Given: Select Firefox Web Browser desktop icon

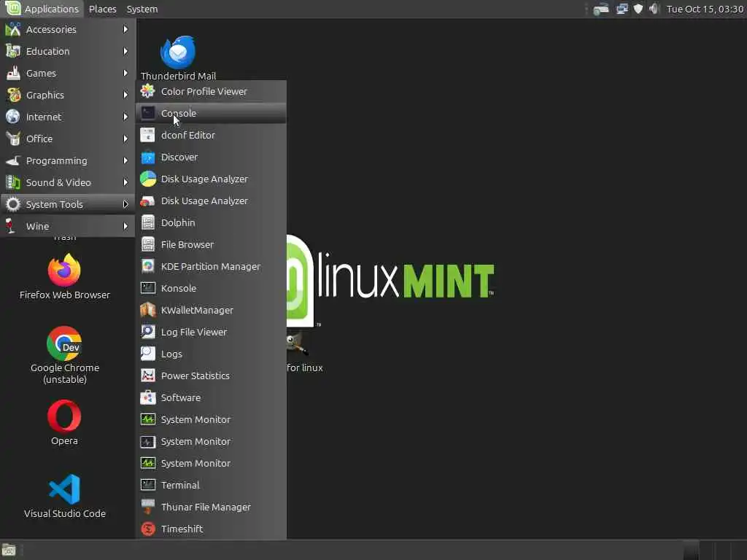Looking at the screenshot, I should point(65,277).
